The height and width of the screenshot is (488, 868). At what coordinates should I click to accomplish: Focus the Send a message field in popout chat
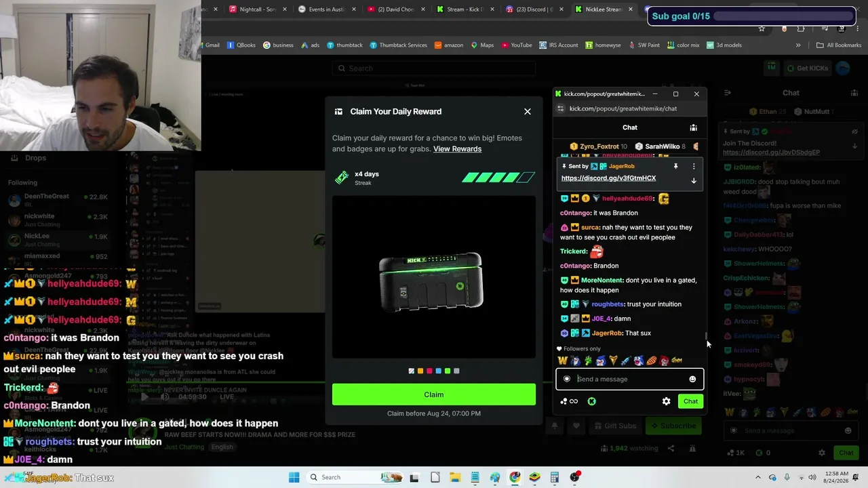pos(630,379)
